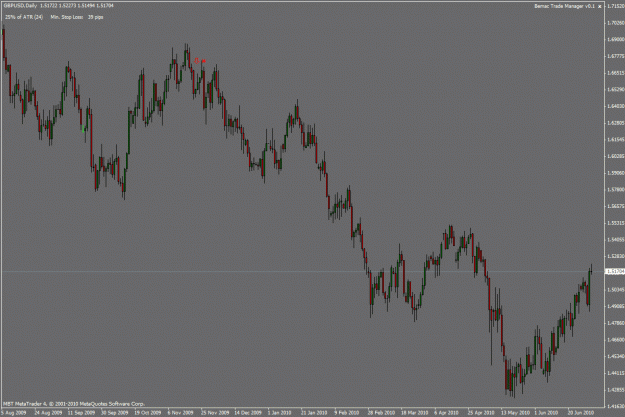
Task: Click the '20 Jun 2010' date on time axis
Action: tap(581, 413)
